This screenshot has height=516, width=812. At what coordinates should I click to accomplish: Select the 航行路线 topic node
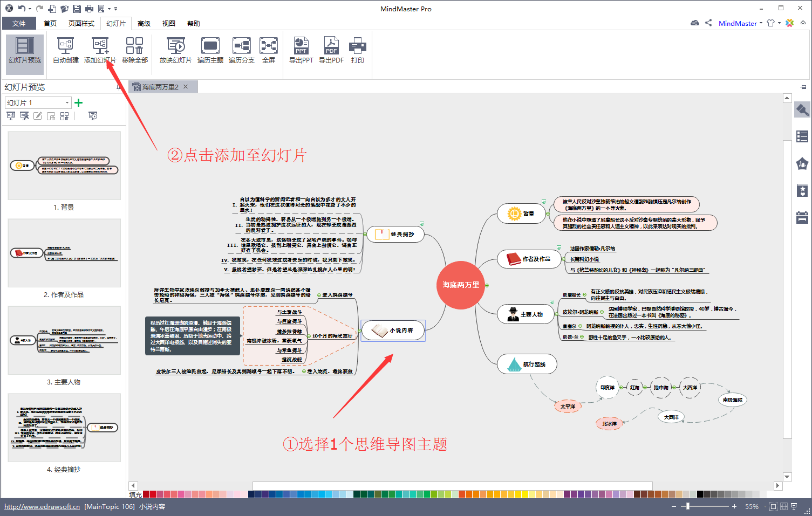(527, 364)
